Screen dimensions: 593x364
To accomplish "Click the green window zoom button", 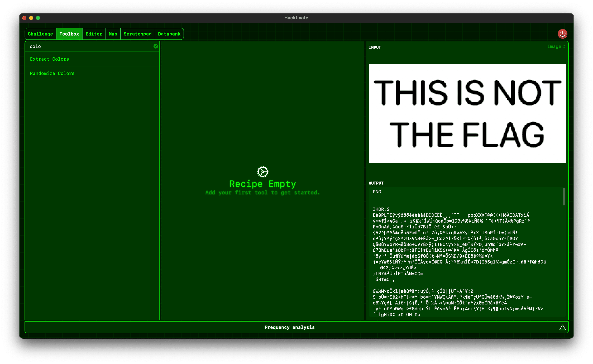I will click(x=38, y=18).
